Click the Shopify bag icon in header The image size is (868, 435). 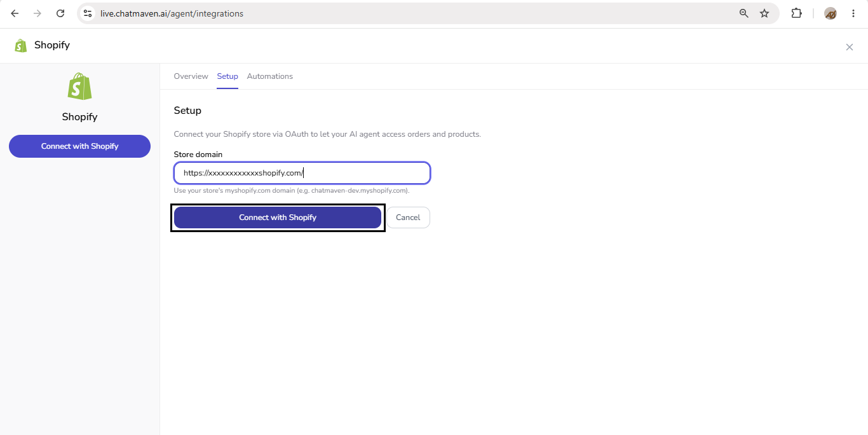[21, 46]
